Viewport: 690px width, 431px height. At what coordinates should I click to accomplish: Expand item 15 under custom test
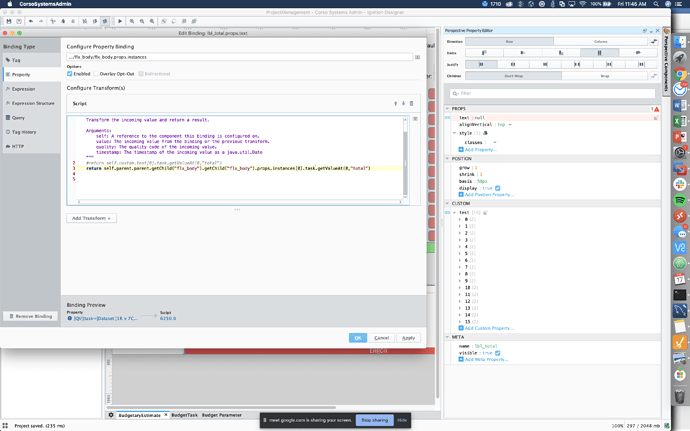pyautogui.click(x=460, y=321)
